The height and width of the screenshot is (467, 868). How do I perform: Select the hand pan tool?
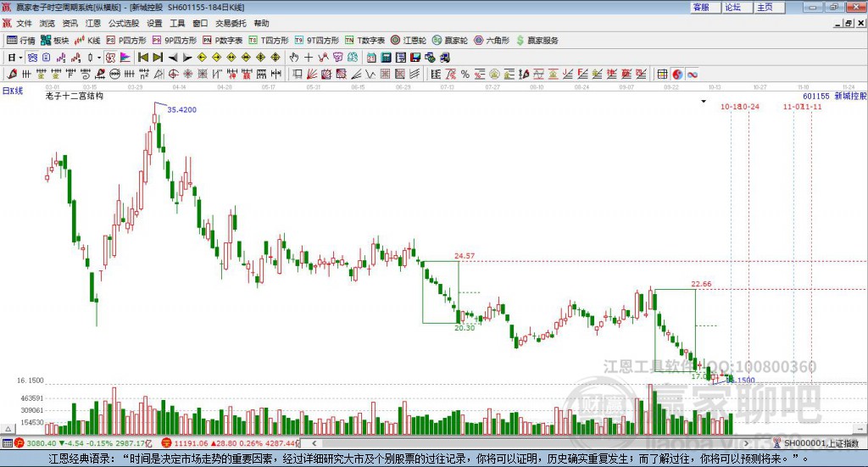tap(294, 58)
